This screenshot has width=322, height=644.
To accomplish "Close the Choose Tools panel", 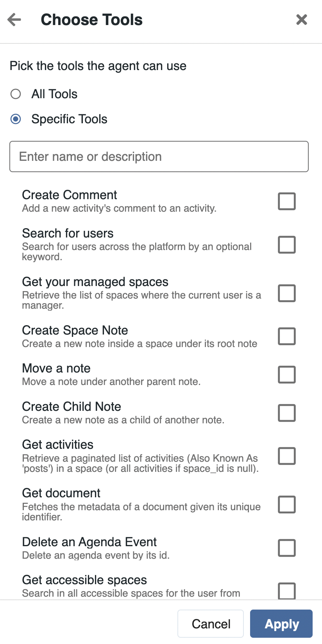I will click(302, 20).
